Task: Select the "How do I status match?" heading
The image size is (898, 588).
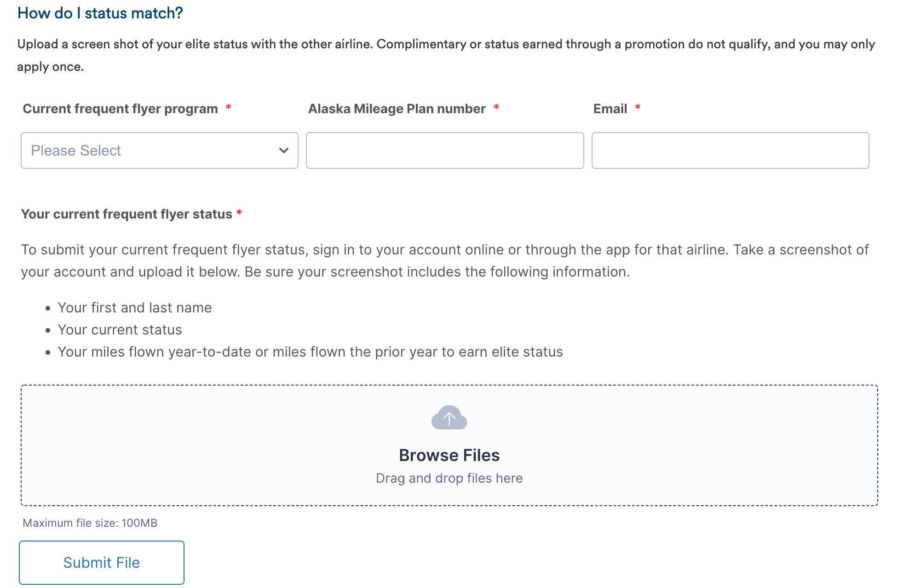Action: 99,12
